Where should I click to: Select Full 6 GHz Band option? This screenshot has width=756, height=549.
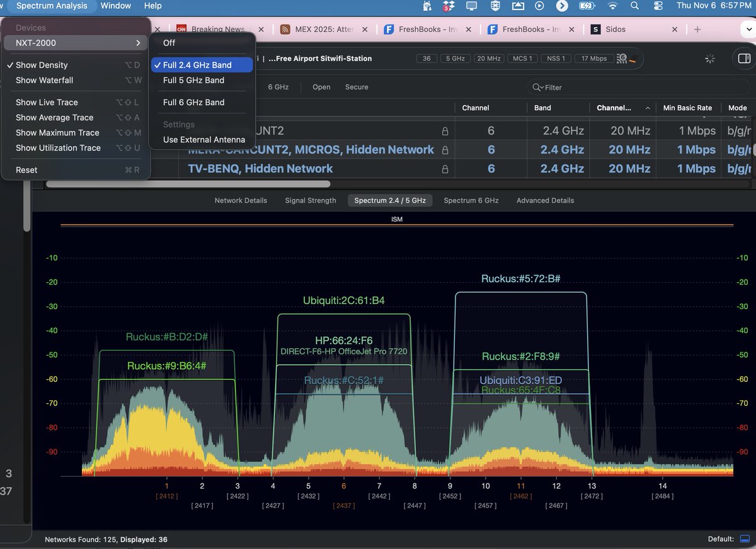(202, 102)
